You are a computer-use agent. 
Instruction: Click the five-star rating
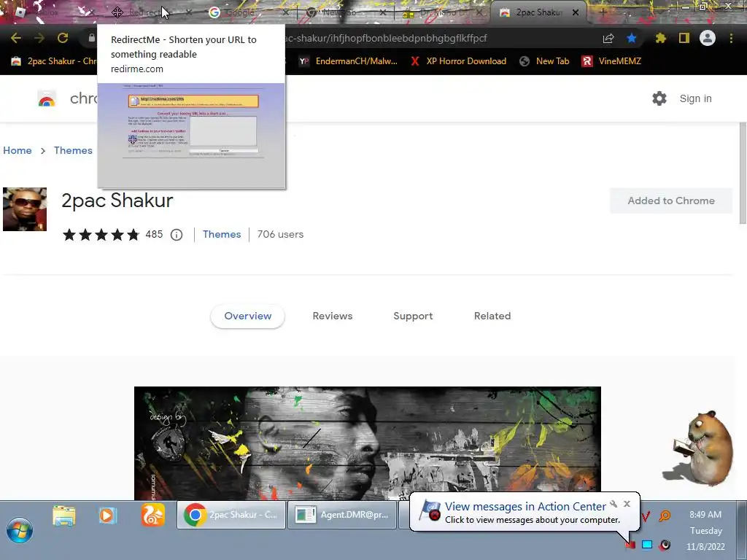(101, 234)
